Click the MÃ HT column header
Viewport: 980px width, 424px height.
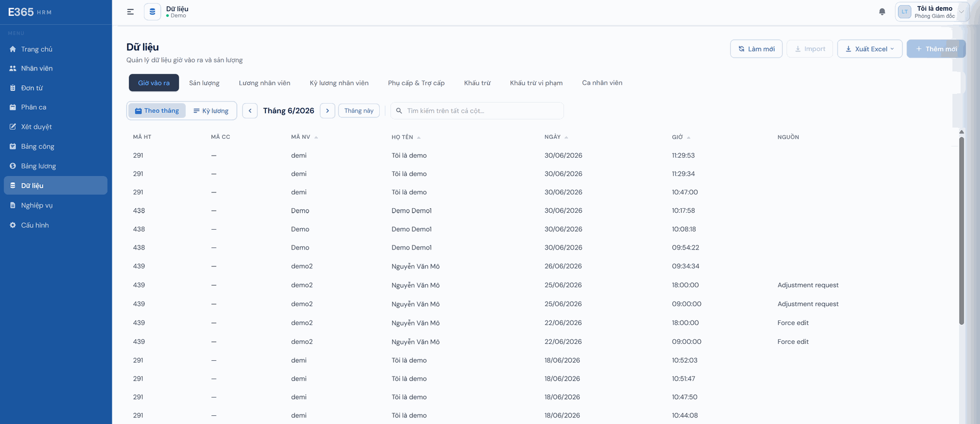click(x=142, y=137)
